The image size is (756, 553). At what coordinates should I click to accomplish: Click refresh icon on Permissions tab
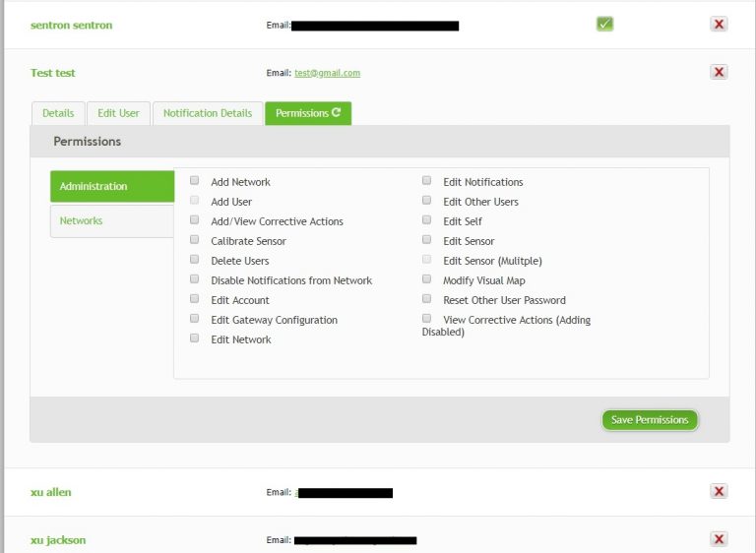(337, 113)
